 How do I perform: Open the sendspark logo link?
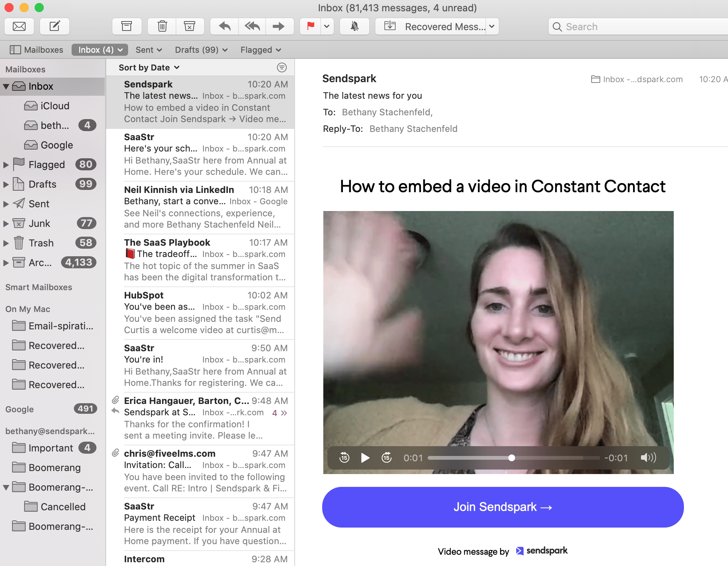click(x=542, y=551)
